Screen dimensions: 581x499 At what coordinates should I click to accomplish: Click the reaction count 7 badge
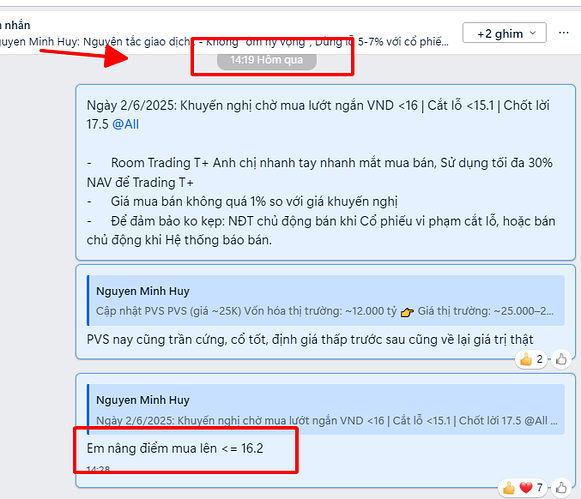coord(540,488)
